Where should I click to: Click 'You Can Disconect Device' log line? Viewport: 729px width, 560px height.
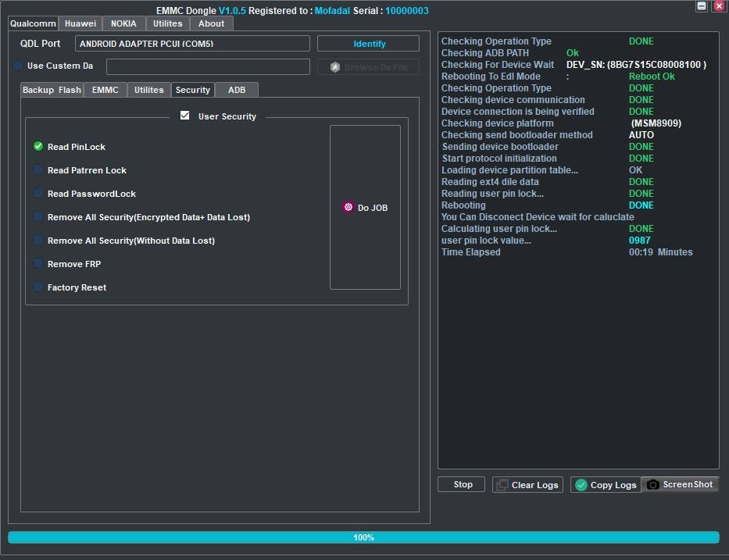pyautogui.click(x=538, y=216)
